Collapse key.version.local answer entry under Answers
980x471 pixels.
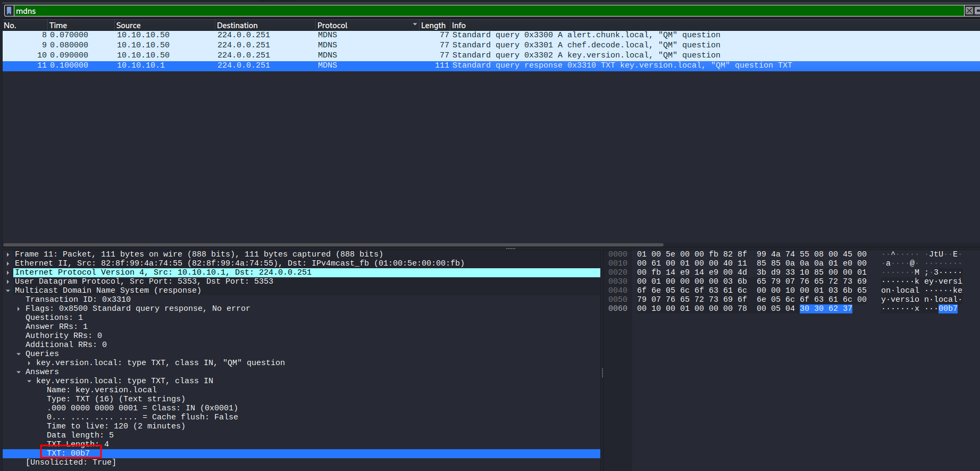pyautogui.click(x=29, y=381)
